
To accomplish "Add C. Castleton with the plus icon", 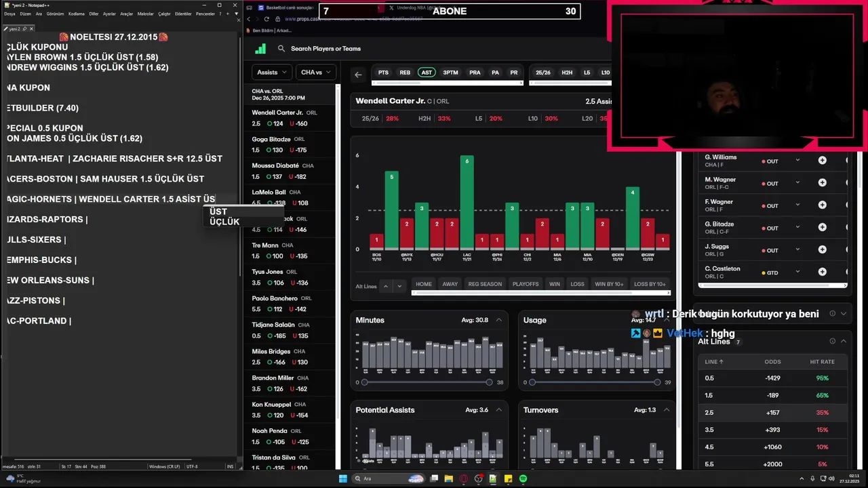I will pos(822,272).
